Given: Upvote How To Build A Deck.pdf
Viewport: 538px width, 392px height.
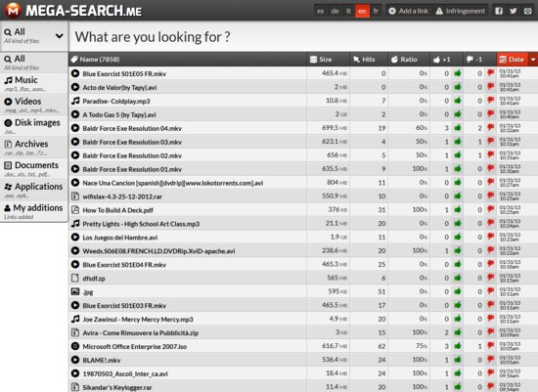Looking at the screenshot, I should 458,209.
